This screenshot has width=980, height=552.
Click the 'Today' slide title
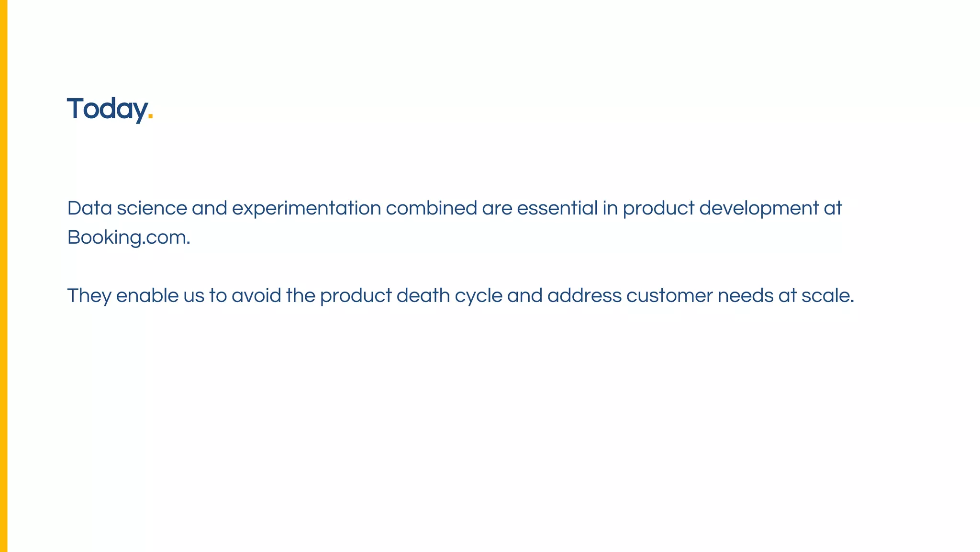click(x=106, y=109)
